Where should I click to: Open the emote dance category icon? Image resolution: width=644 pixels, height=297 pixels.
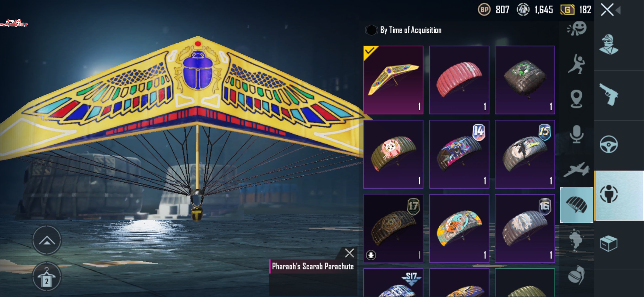(x=576, y=64)
